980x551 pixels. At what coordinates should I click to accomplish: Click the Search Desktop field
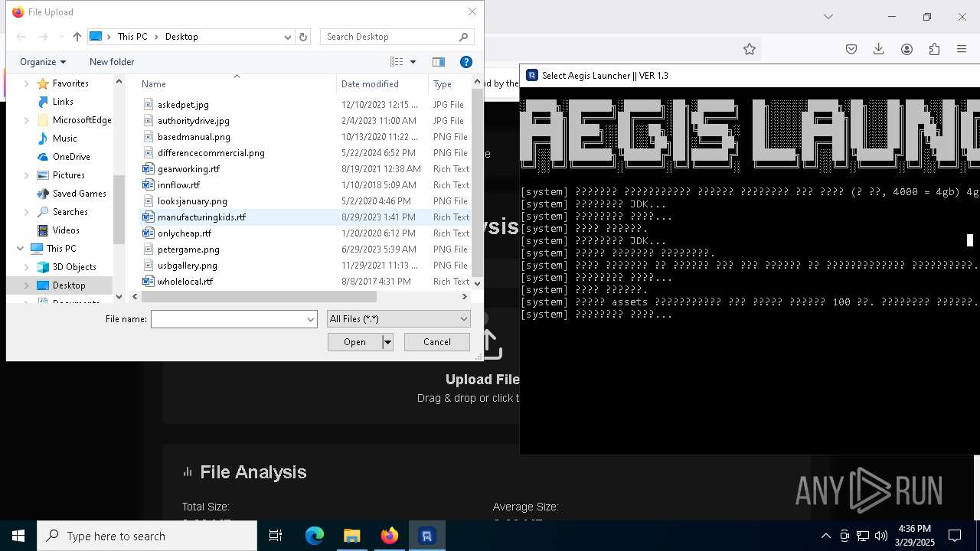tap(389, 37)
